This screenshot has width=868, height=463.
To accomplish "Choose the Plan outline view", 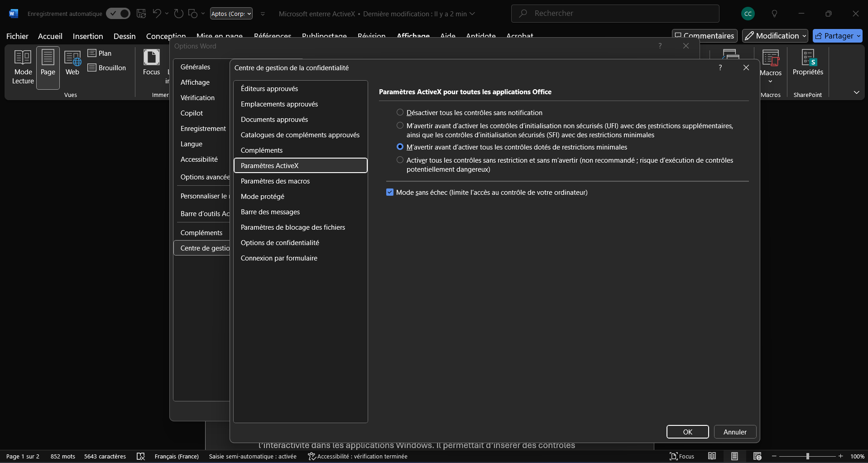I will click(100, 53).
